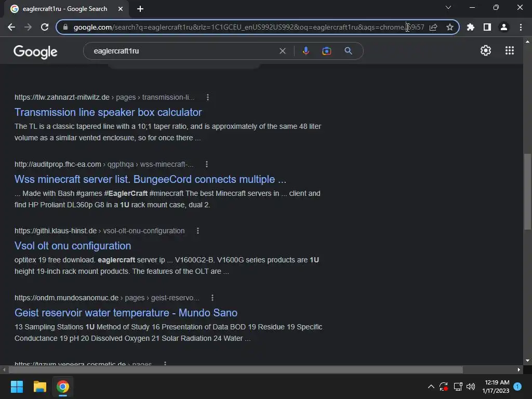The height and width of the screenshot is (399, 532).
Task: Focus the address bar URL
Action: coord(249,27)
